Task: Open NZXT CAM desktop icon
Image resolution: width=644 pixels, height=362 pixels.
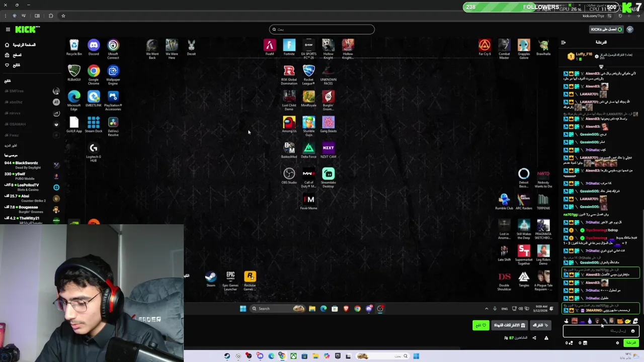Action: click(x=329, y=150)
